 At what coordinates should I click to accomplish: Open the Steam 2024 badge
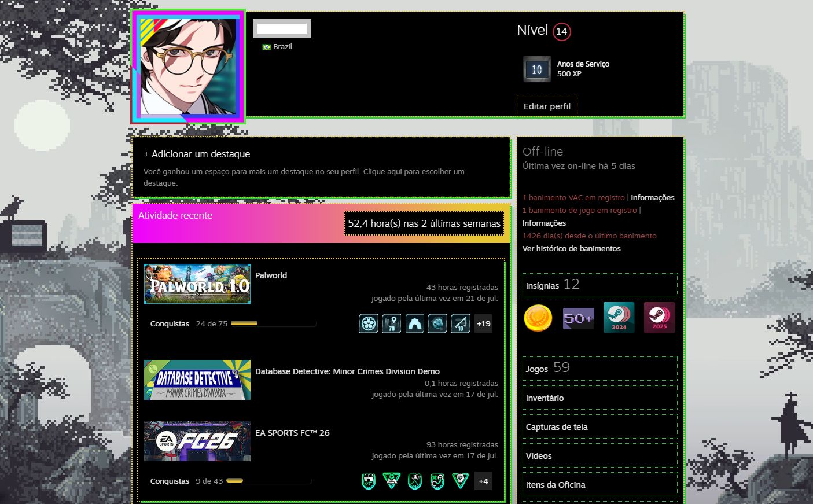(619, 318)
